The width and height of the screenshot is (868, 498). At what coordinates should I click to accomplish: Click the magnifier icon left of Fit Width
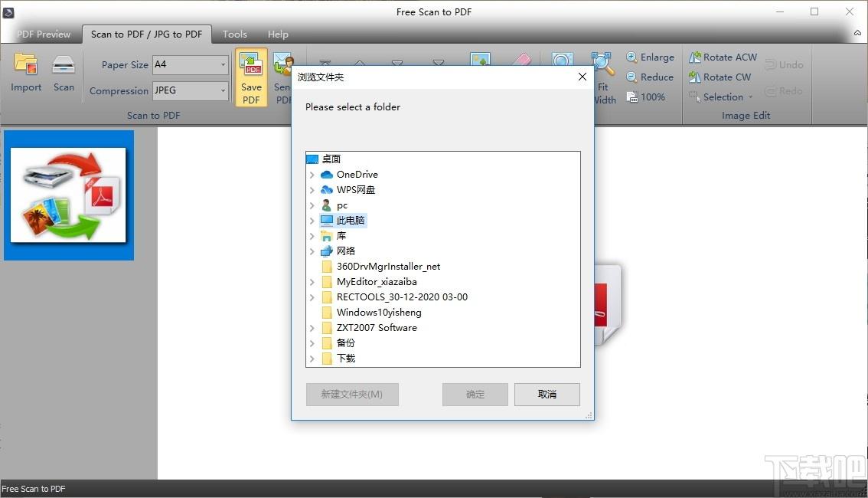562,59
